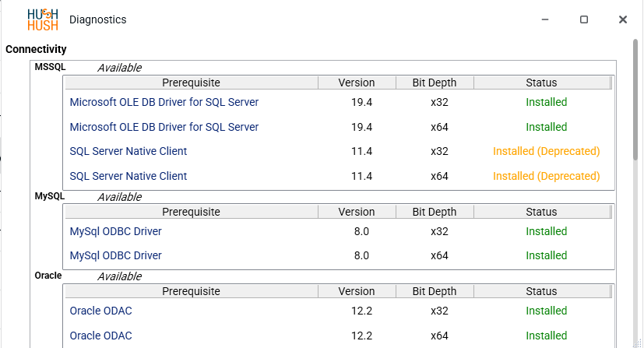The height and width of the screenshot is (348, 644).
Task: Sort MSSQL table by Prerequisite column header
Action: pos(191,83)
